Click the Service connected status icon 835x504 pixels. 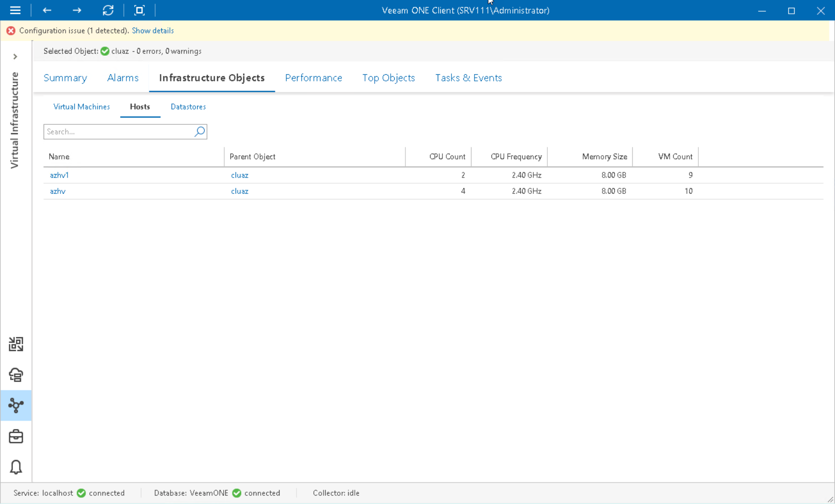[x=81, y=493]
